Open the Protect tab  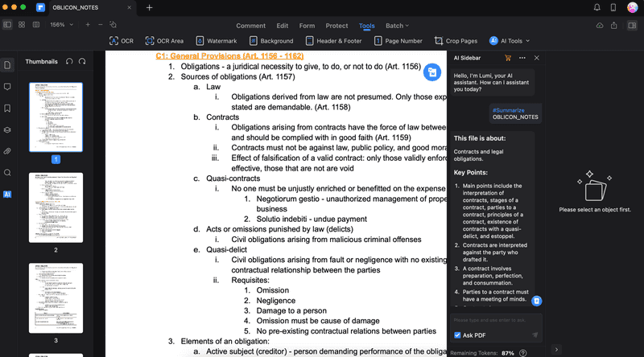pos(336,25)
